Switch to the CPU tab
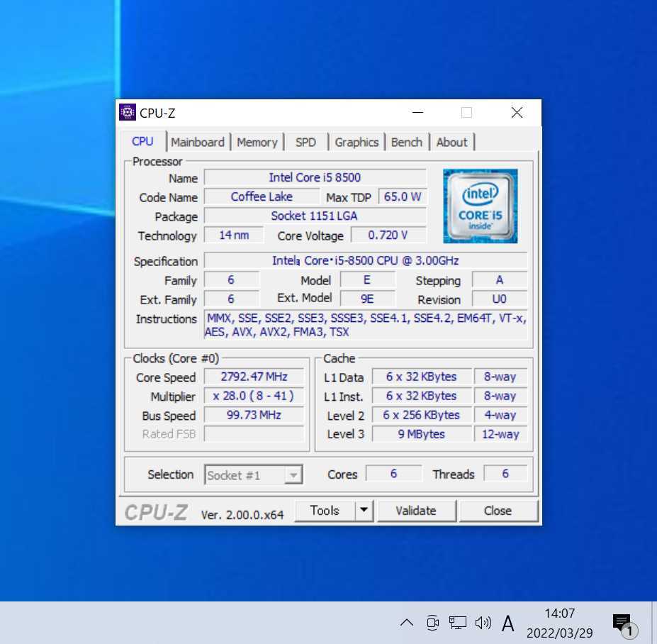Viewport: 657px width, 644px height. click(x=142, y=141)
